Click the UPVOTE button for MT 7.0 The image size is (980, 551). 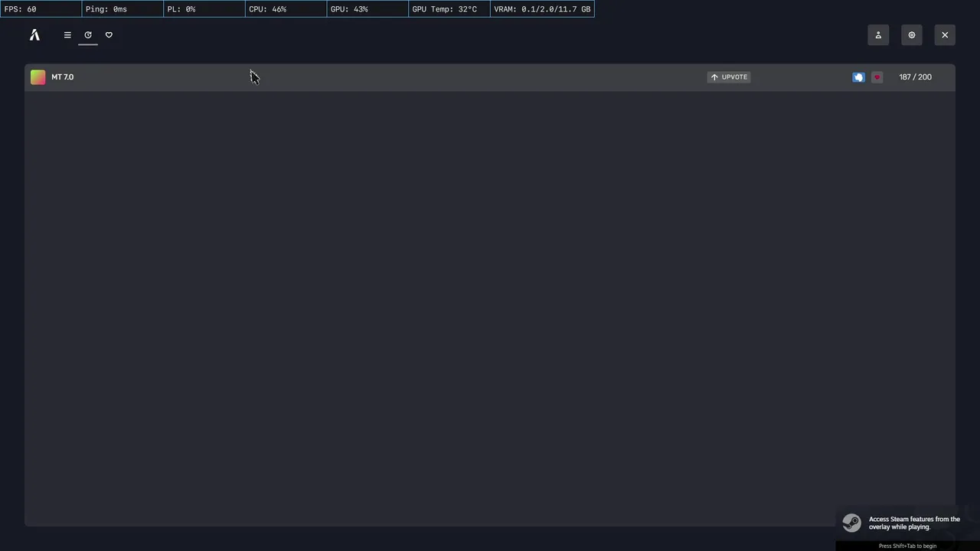729,77
